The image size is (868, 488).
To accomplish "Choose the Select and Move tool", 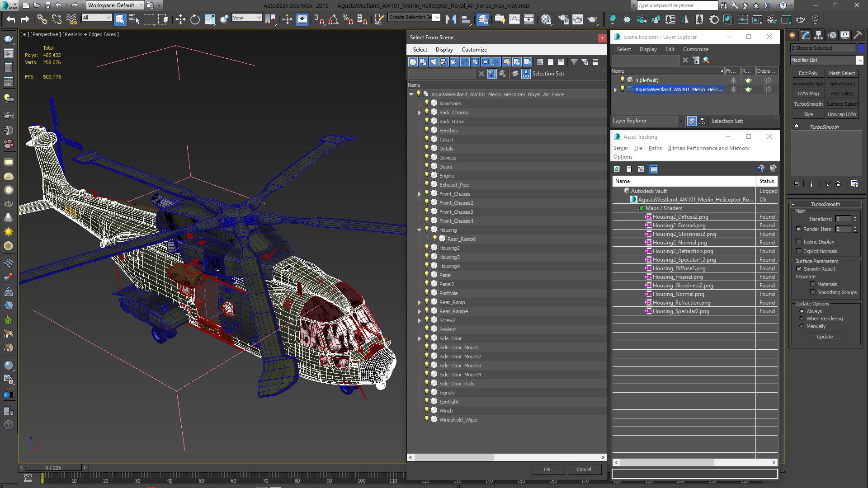I will (180, 19).
